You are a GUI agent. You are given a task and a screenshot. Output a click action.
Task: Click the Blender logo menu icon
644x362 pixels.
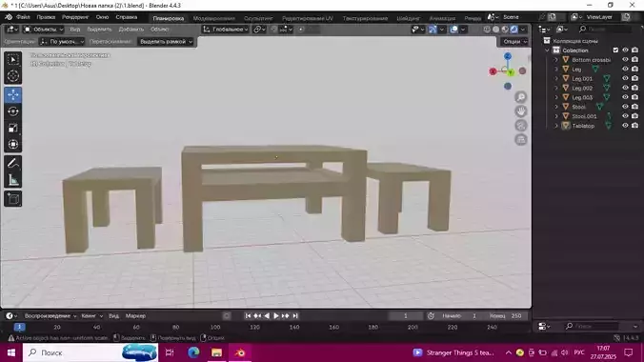(x=9, y=17)
